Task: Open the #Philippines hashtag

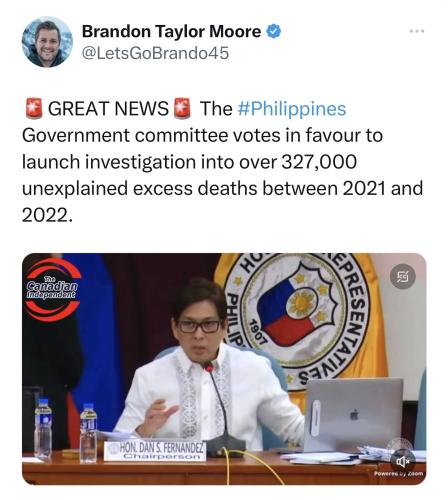Action: (x=292, y=109)
